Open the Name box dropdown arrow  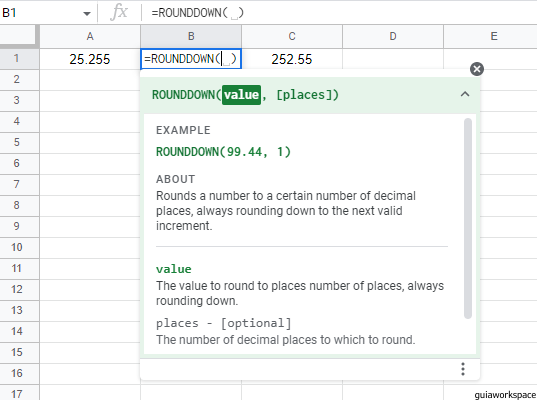(87, 13)
